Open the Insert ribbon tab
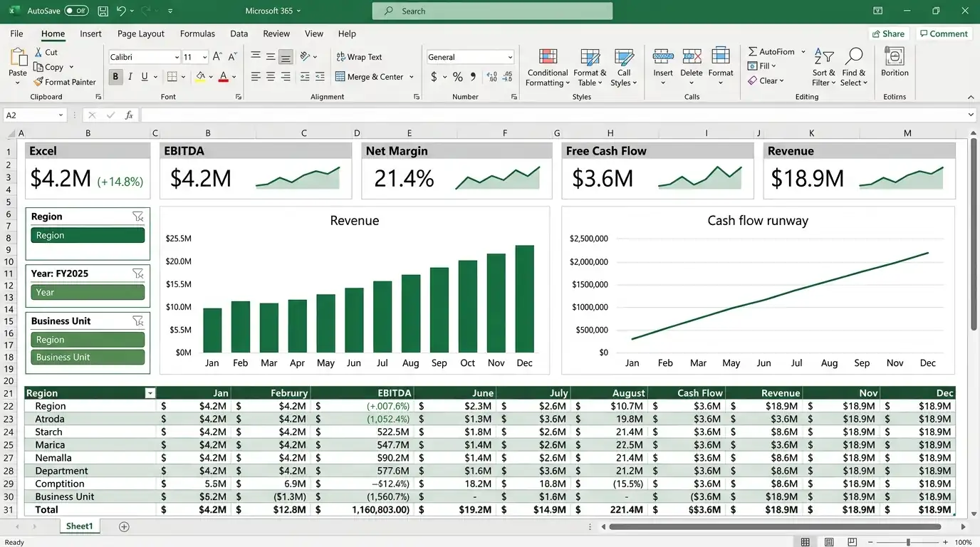The image size is (980, 547). [90, 33]
